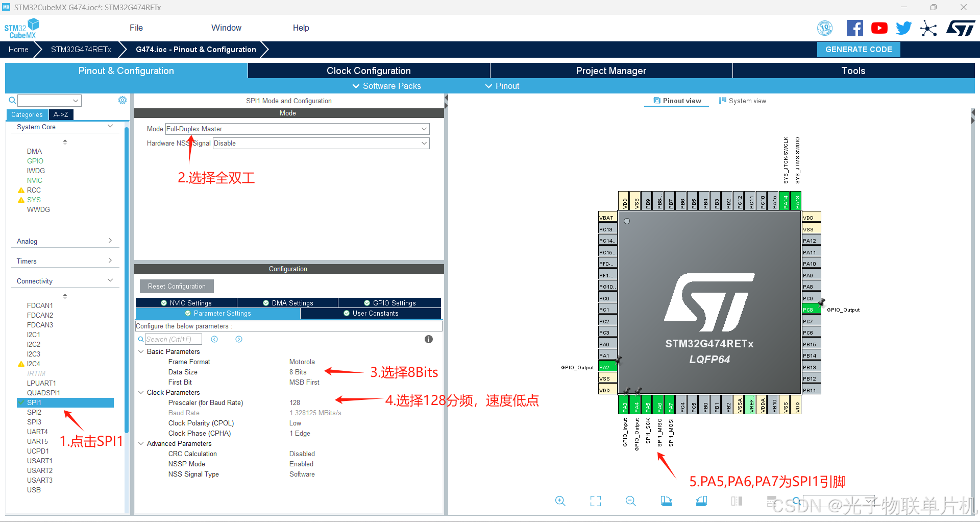The image size is (980, 522).
Task: Select the PA2 GPIO_Output pin on chip
Action: (607, 367)
